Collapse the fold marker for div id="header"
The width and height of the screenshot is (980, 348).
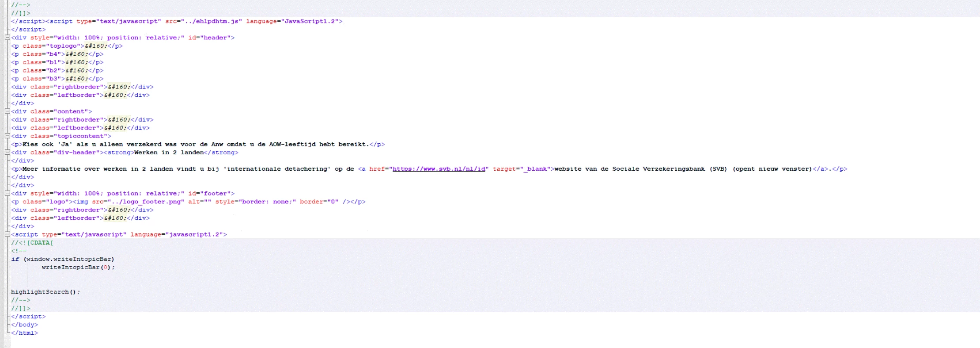[x=7, y=38]
